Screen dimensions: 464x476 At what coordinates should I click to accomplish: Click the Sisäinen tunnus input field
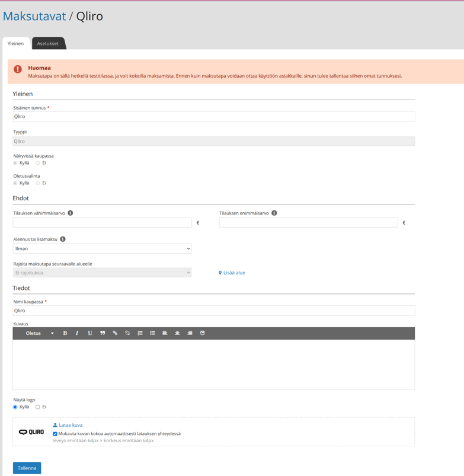[x=214, y=117]
